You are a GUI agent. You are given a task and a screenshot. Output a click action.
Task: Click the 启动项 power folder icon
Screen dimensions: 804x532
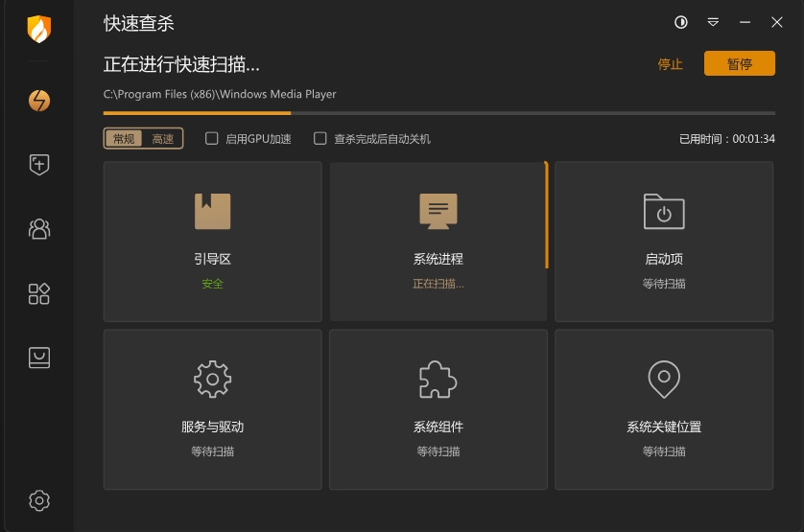664,211
